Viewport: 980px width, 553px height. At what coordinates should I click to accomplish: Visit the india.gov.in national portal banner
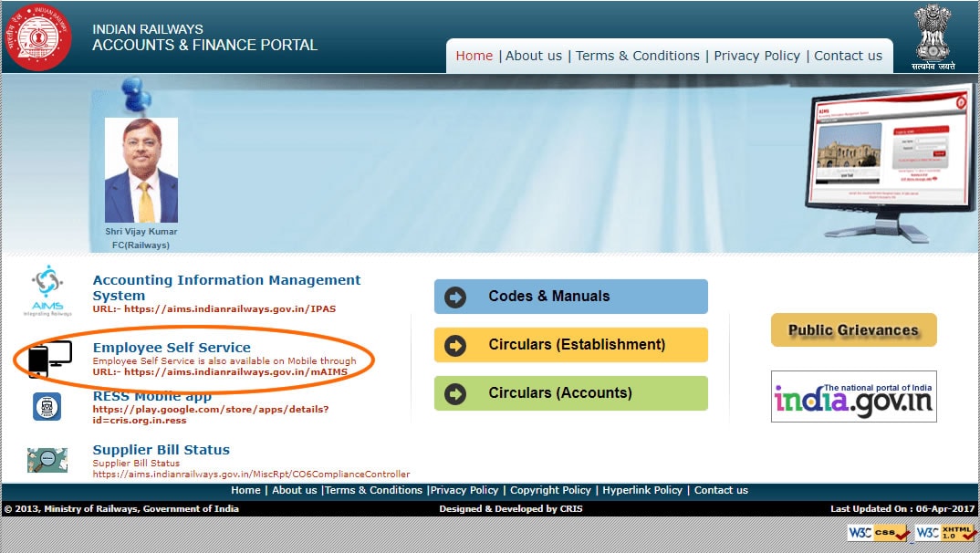tap(853, 396)
